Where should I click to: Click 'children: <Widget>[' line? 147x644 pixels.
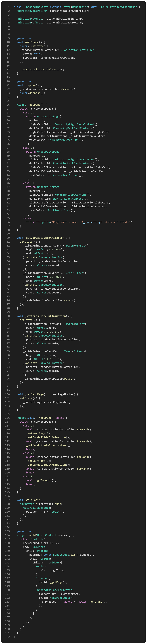47,563
